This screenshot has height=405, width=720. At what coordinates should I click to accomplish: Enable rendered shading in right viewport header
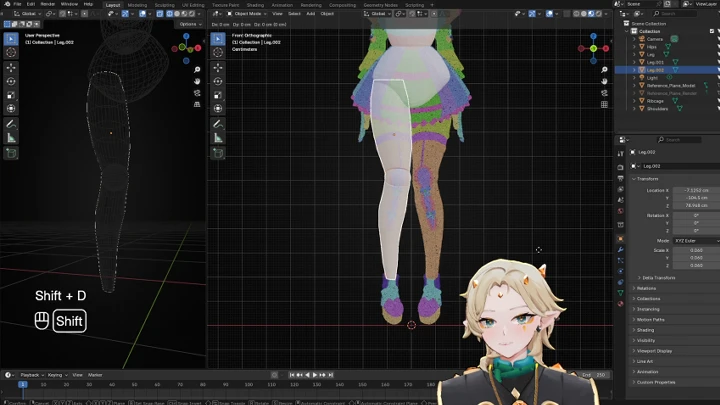(x=598, y=14)
